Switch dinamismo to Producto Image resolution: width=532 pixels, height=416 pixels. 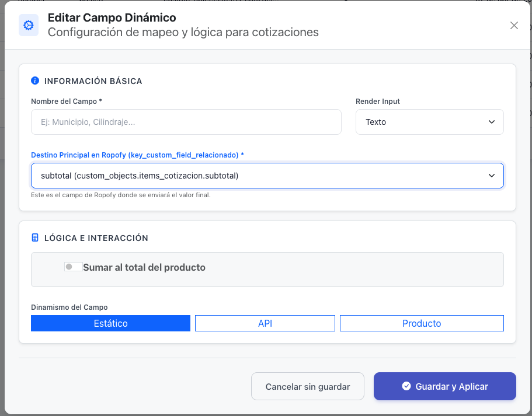click(x=422, y=323)
